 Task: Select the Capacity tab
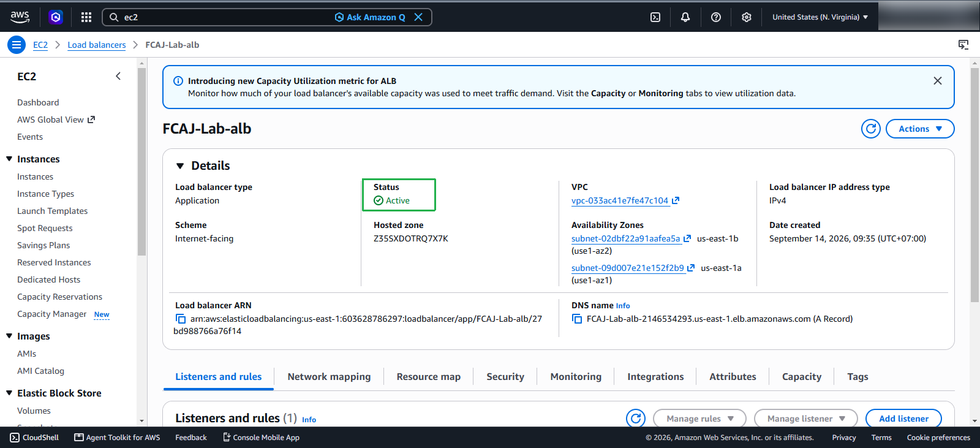(802, 377)
